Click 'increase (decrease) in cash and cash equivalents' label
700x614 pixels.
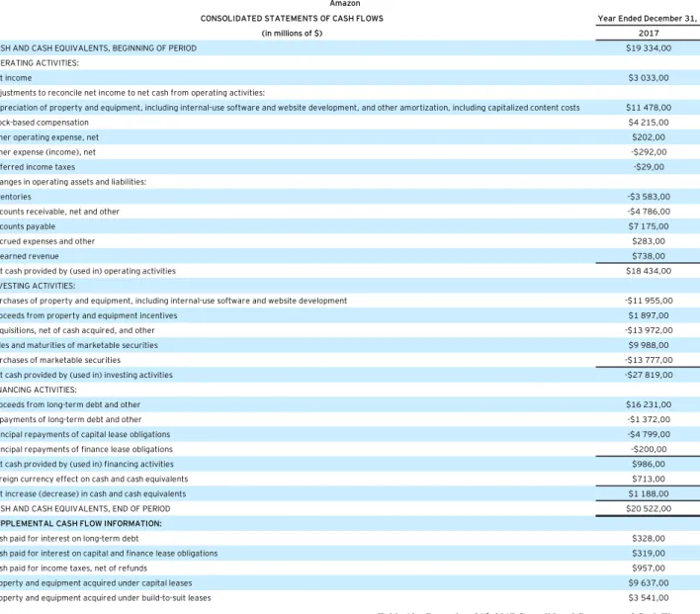tap(96, 494)
